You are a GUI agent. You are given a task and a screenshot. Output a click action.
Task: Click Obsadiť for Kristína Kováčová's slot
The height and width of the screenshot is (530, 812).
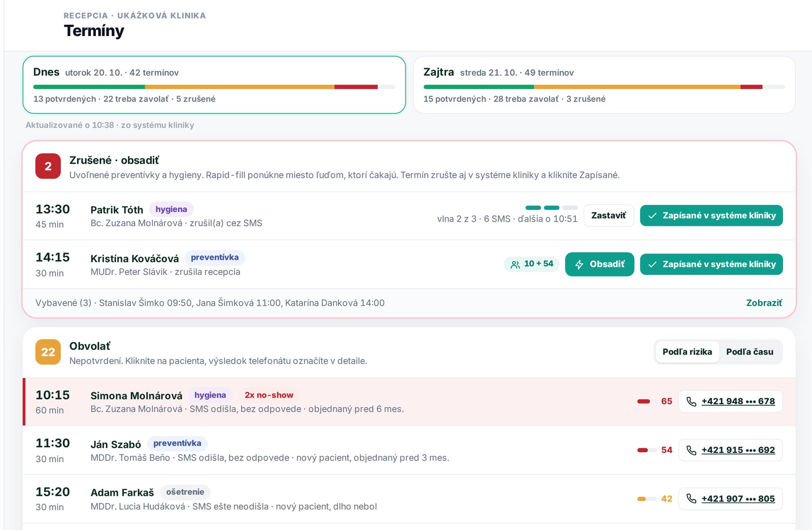click(599, 264)
